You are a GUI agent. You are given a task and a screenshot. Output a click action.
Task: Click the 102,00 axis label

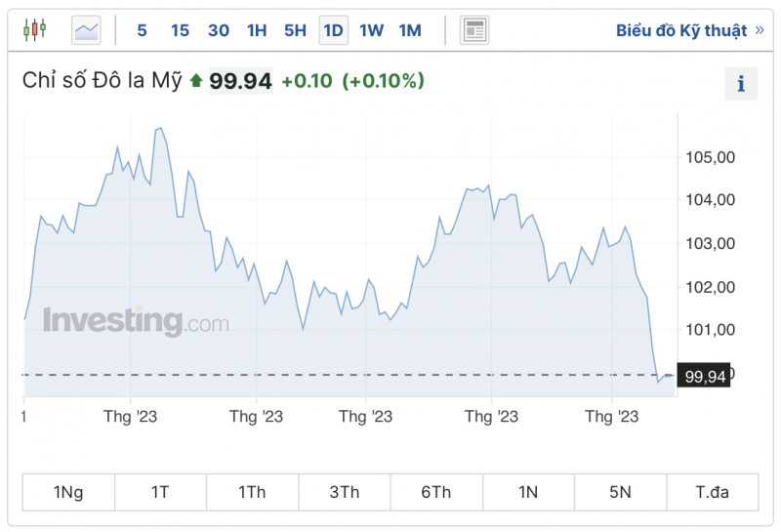711,287
